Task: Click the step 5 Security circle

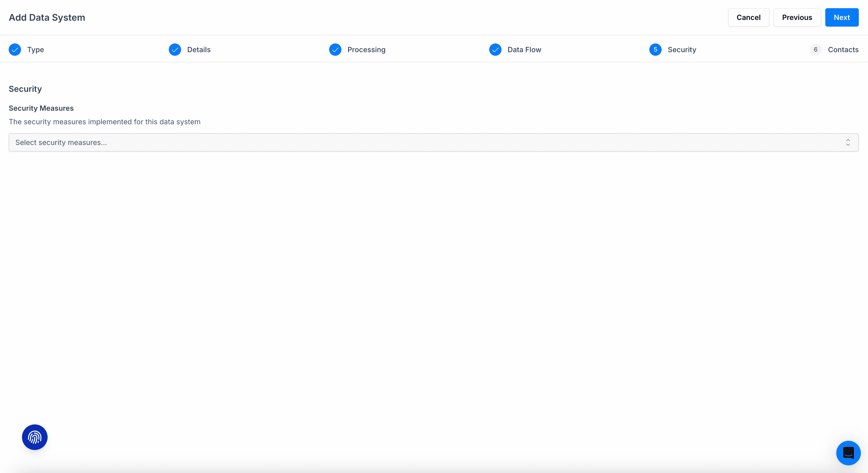Action: point(655,50)
